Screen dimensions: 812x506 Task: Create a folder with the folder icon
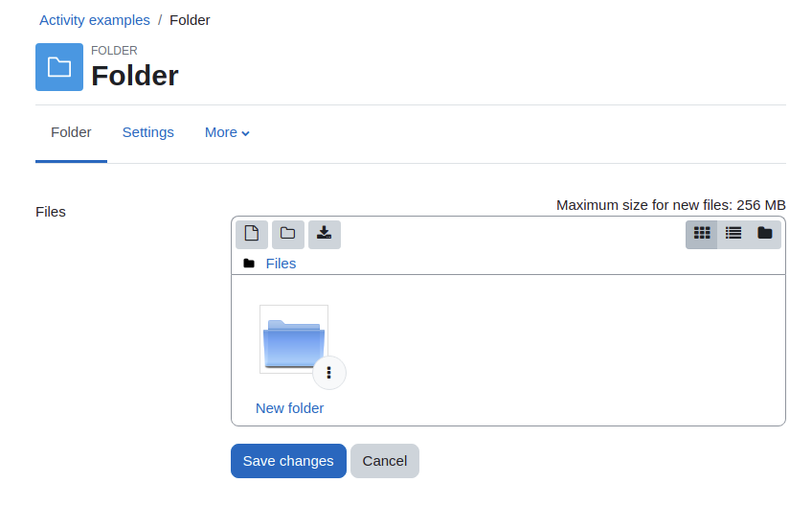pyautogui.click(x=288, y=235)
